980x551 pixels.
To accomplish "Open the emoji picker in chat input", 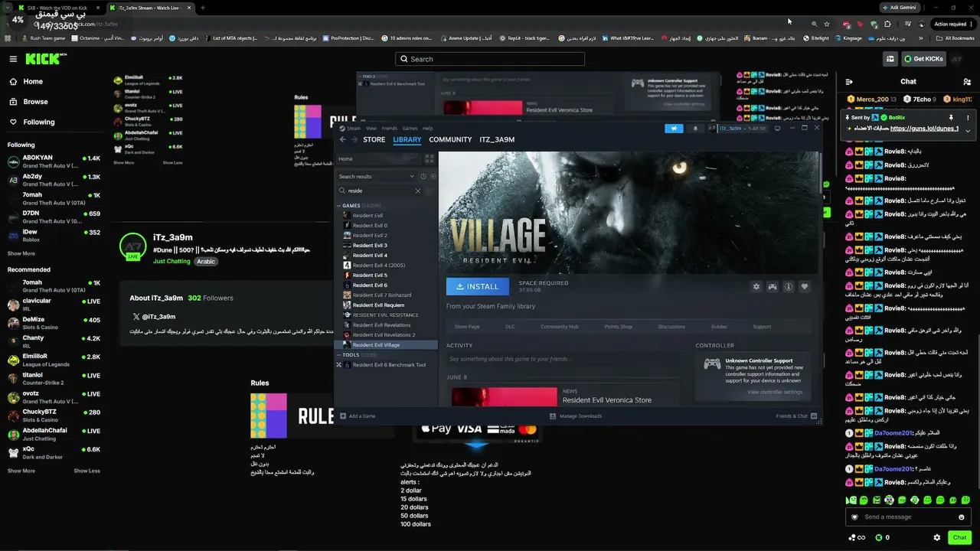I will [x=962, y=517].
